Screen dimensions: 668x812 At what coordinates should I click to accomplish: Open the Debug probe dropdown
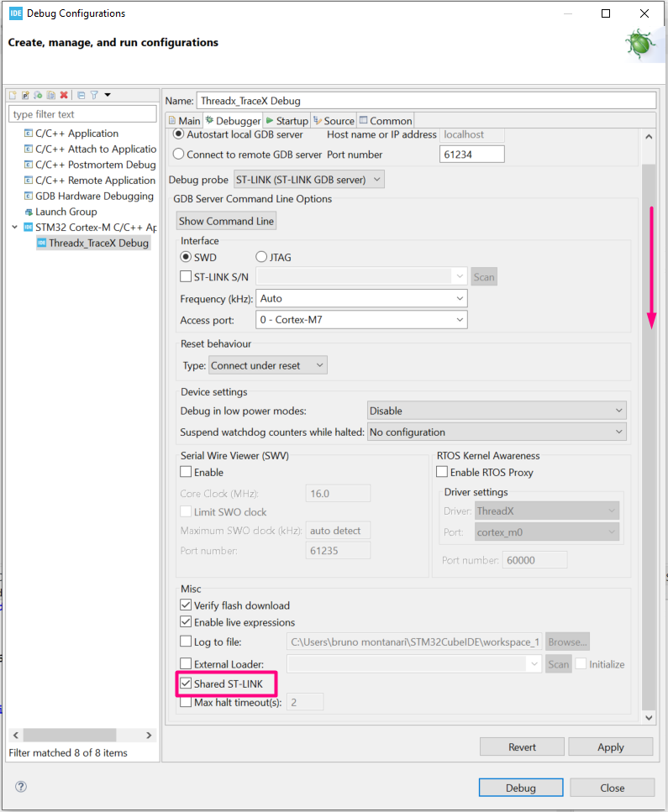tap(309, 179)
